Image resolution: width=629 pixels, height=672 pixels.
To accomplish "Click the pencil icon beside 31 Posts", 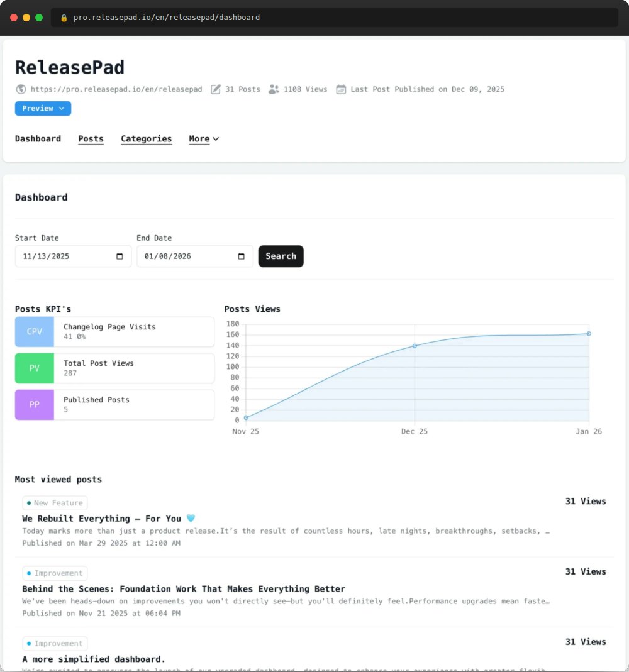I will pos(216,89).
